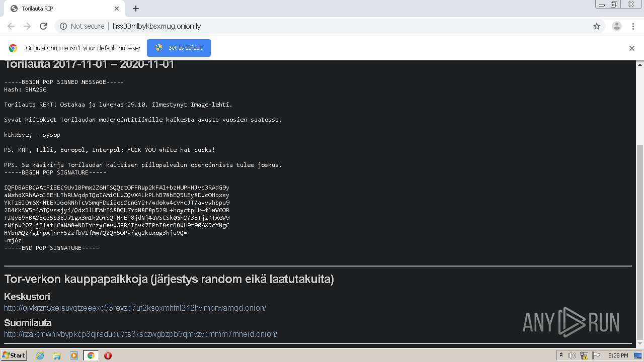Viewport: 644px width, 362px height.
Task: Click the address bar URL
Action: click(156, 26)
